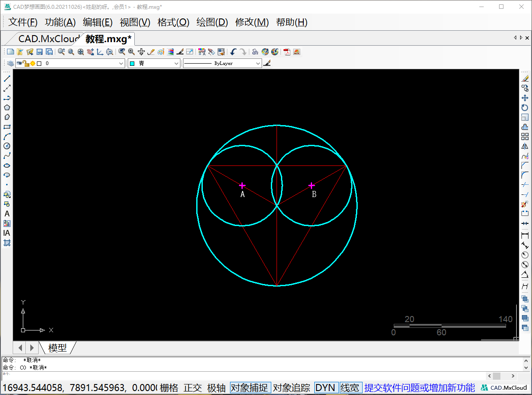Open the 编辑(E) menu

coord(98,22)
